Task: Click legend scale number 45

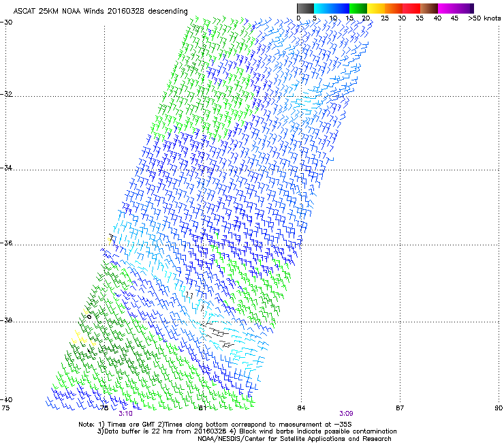Action: coord(454,18)
